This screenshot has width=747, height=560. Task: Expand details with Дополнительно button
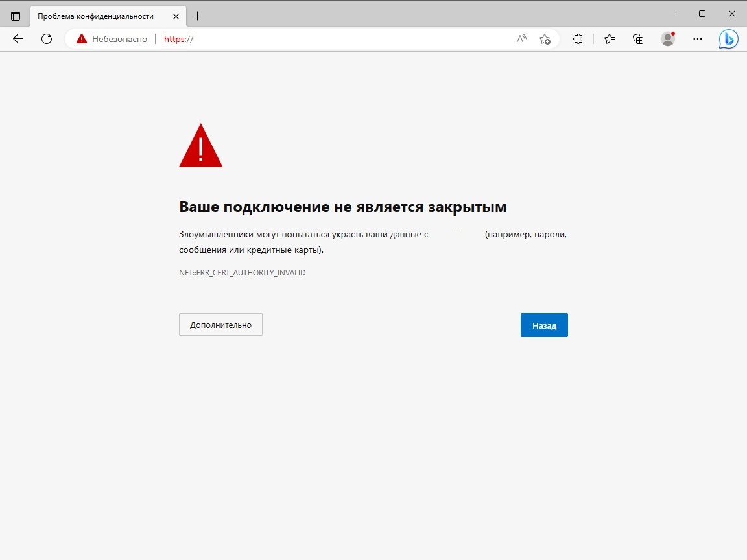pyautogui.click(x=220, y=324)
